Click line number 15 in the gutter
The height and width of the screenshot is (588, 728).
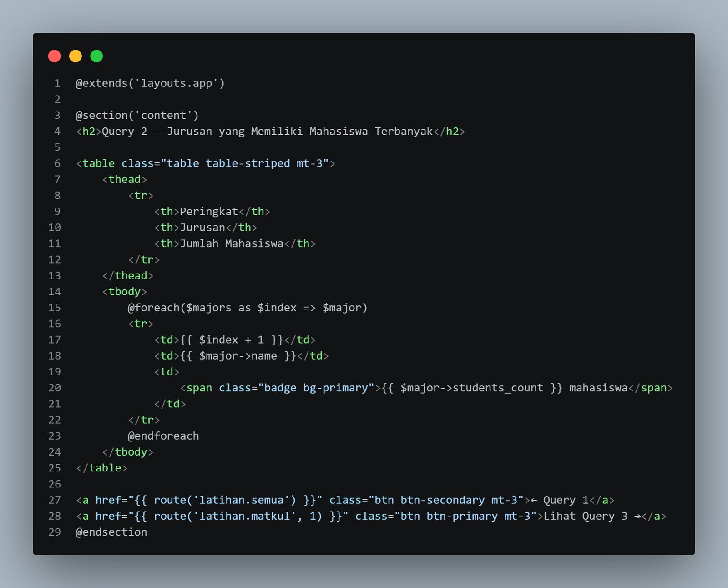click(55, 308)
